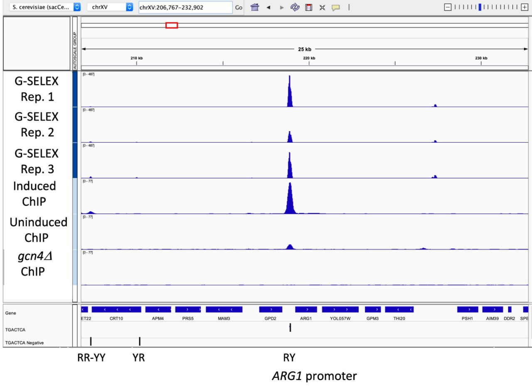Select the ARG1 gene annotation

coord(306,309)
